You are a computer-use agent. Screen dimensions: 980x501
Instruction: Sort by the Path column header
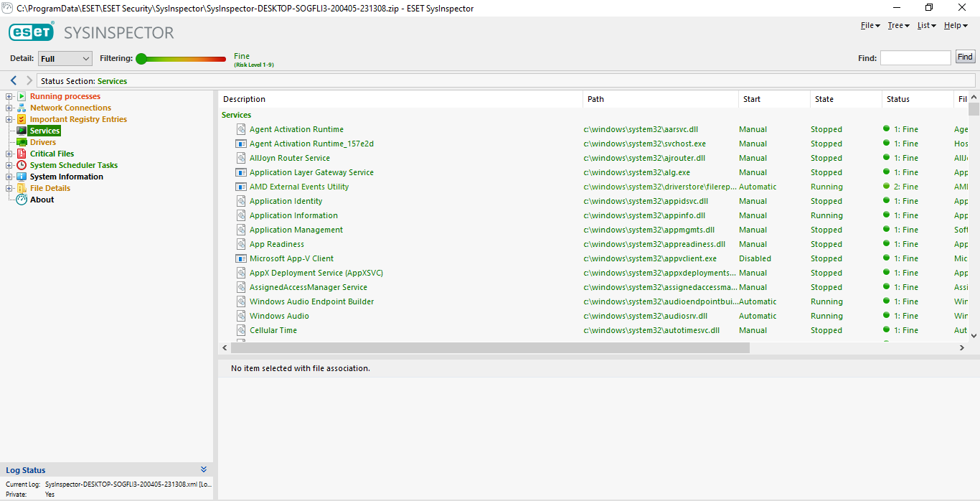[661, 99]
